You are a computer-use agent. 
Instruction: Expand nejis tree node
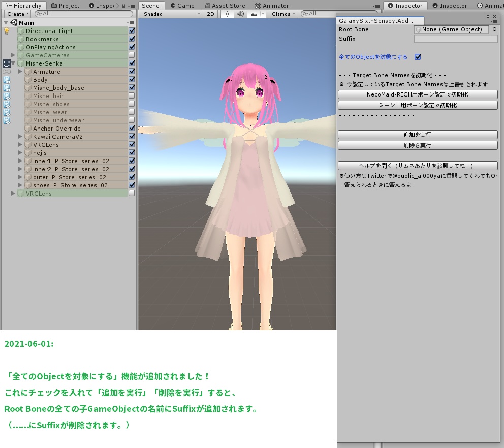click(x=20, y=153)
